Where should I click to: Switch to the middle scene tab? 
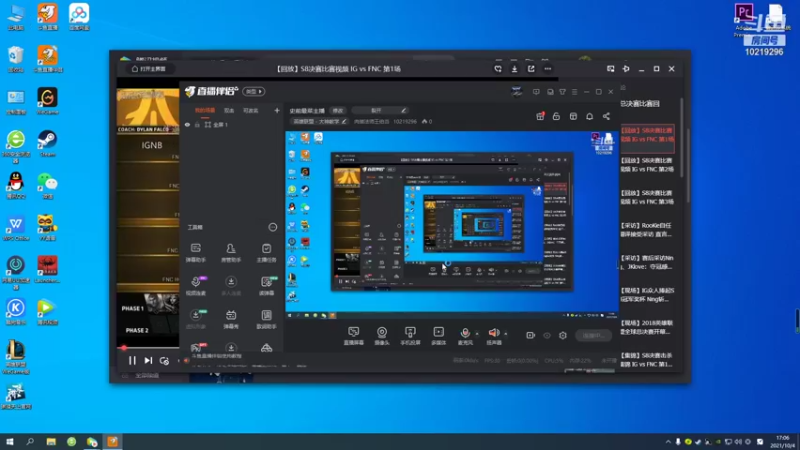(x=229, y=110)
